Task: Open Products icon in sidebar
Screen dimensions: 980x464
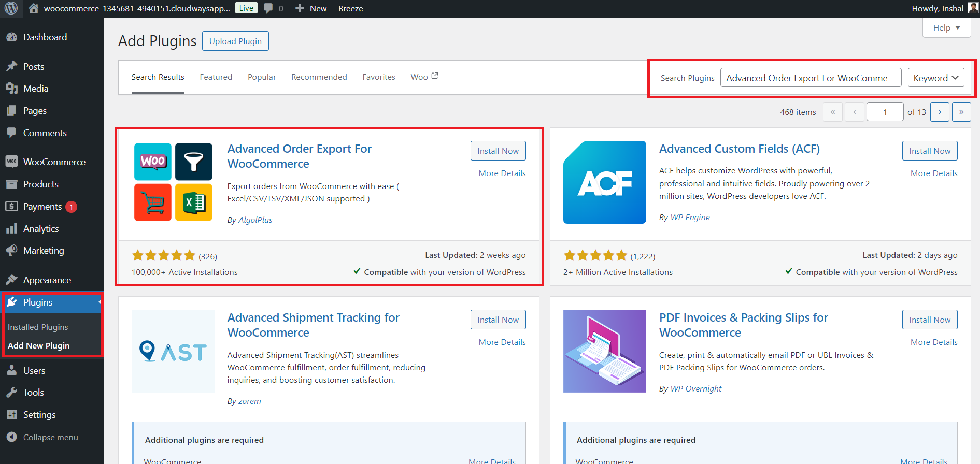Action: tap(11, 184)
